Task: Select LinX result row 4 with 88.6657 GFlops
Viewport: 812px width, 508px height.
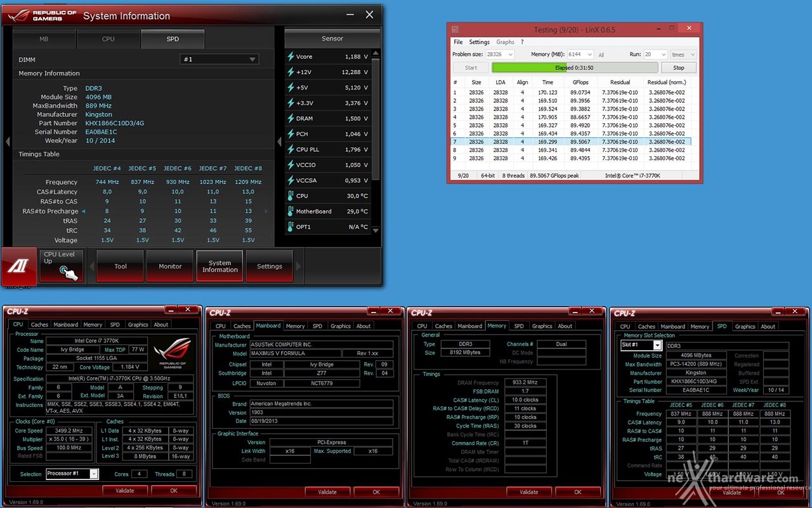Action: pos(571,117)
